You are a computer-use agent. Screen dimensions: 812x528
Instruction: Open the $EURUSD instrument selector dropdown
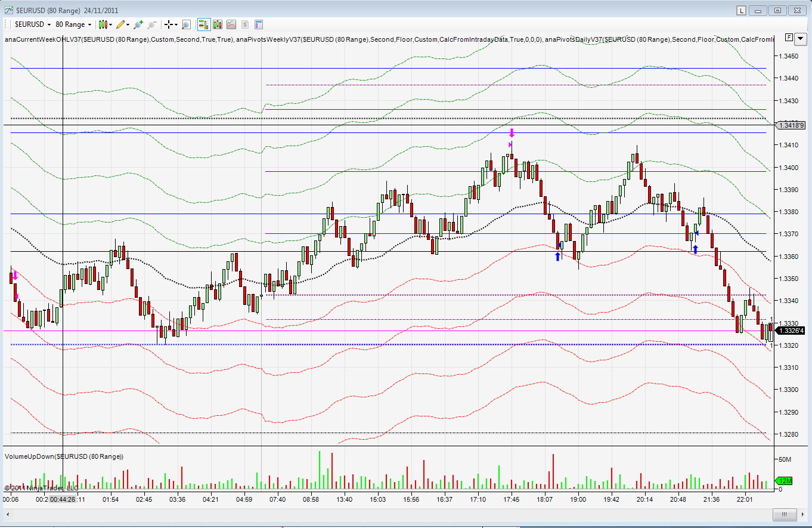click(32, 24)
